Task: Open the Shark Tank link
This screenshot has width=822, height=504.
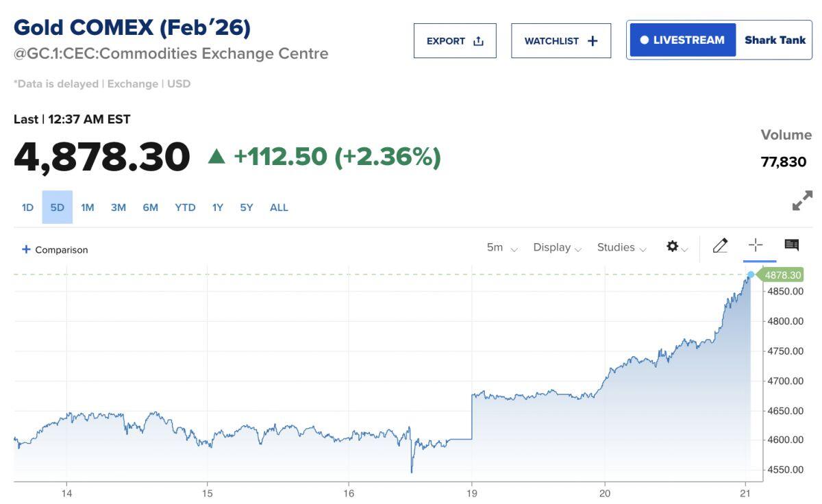Action: click(x=775, y=40)
